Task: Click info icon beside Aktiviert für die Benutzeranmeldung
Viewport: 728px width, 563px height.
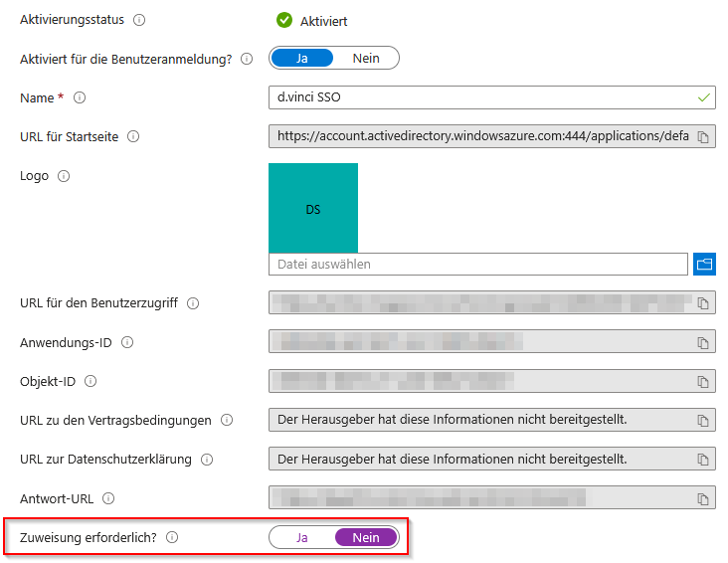Action: 247,59
